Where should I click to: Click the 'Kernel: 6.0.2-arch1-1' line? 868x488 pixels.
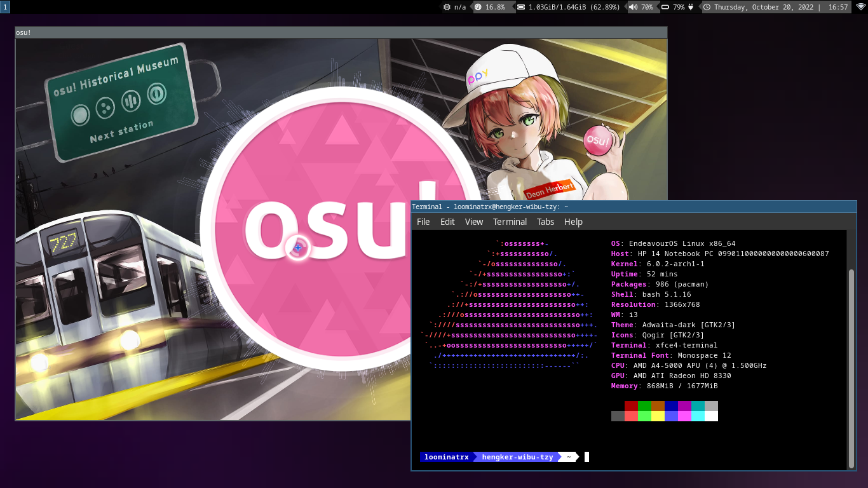tap(658, 264)
